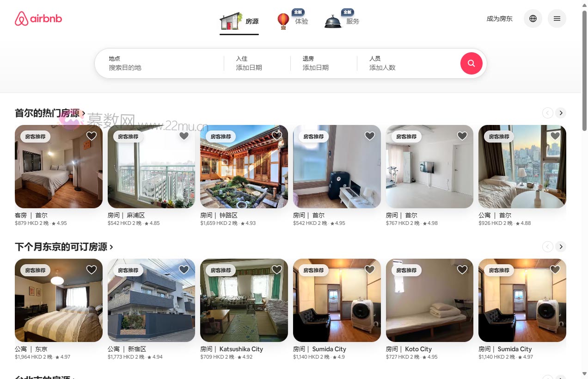Expand 下个月东京的可订房源 section chevron

coord(111,247)
